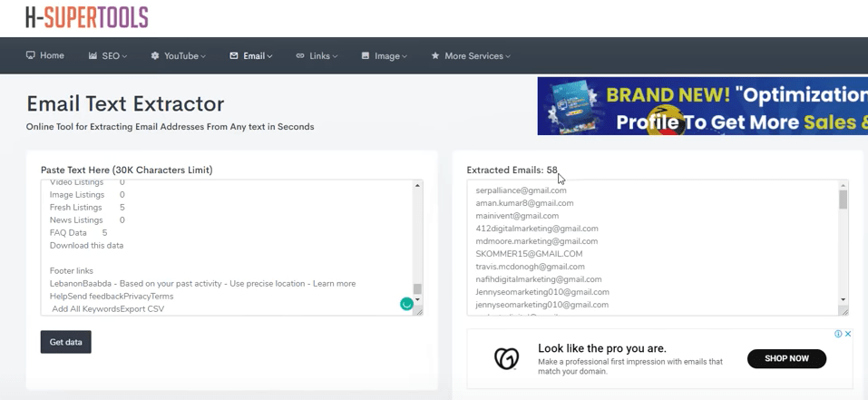
Task: Click the paste textarea scrollbar up arrow
Action: 417,185
